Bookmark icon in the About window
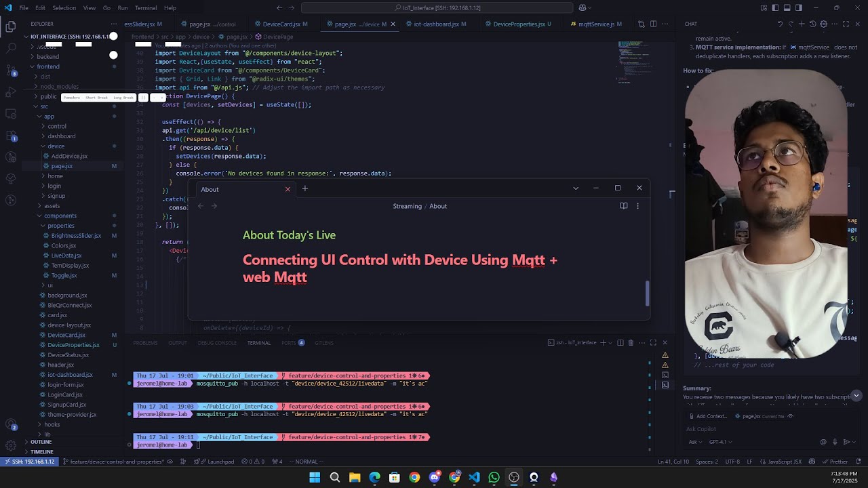 624,206
